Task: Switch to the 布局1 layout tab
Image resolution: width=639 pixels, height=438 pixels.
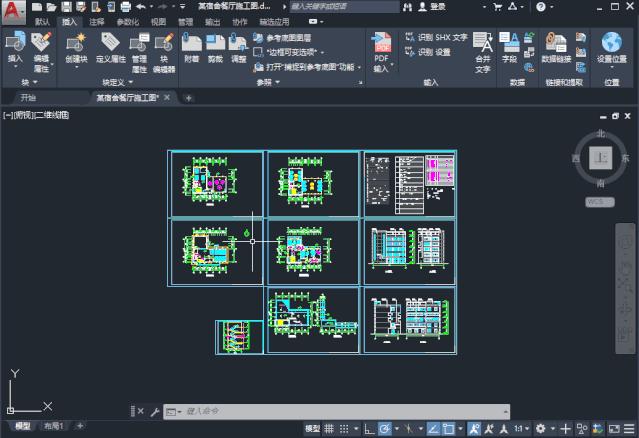Action: [53, 427]
